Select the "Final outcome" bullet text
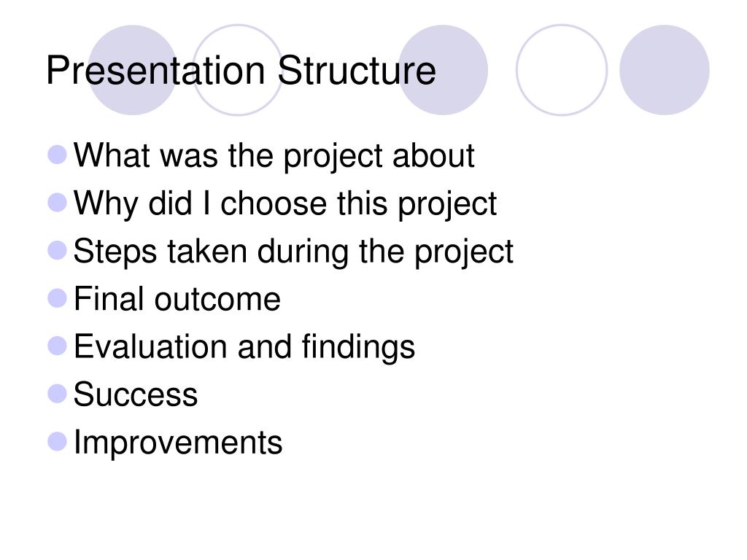The image size is (747, 560). tap(177, 299)
